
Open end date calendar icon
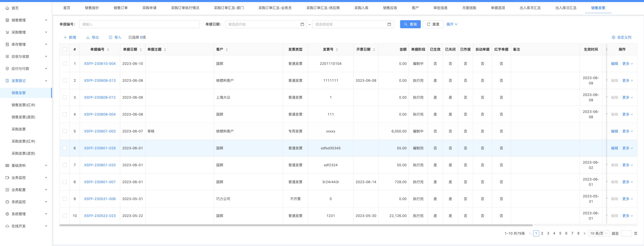click(389, 24)
